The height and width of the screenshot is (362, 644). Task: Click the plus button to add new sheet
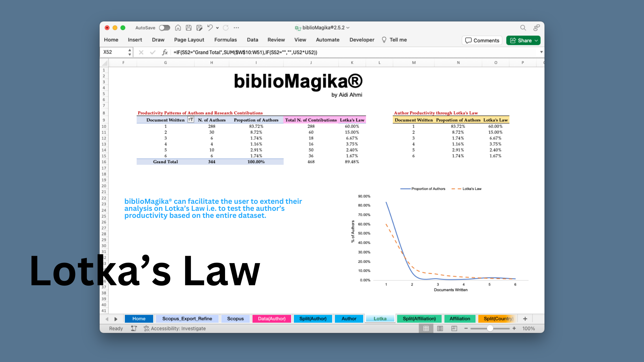tap(525, 318)
